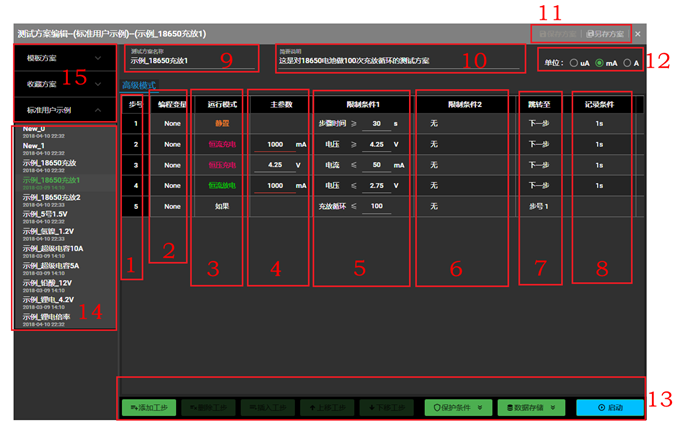680x429 pixels.
Task: Close the test plan editor window
Action: (638, 33)
